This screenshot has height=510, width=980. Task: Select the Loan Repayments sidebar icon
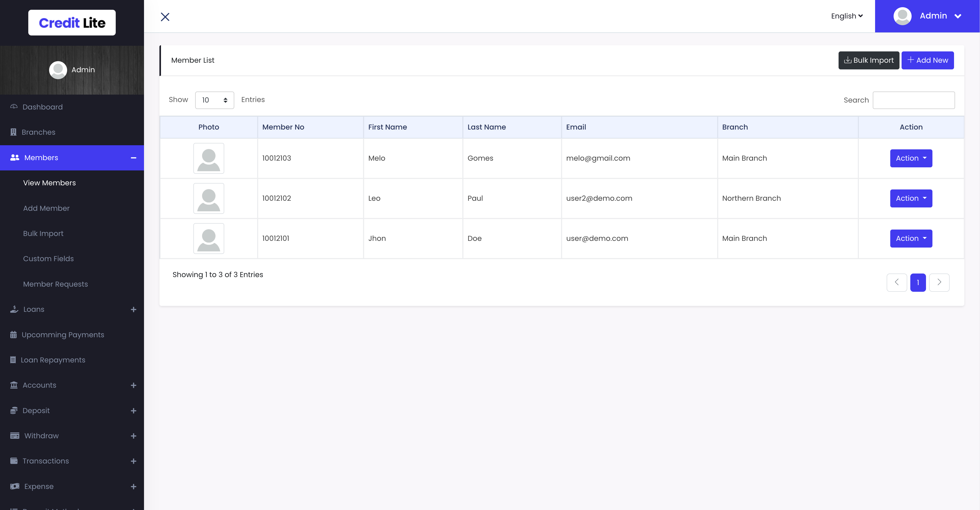pyautogui.click(x=13, y=359)
